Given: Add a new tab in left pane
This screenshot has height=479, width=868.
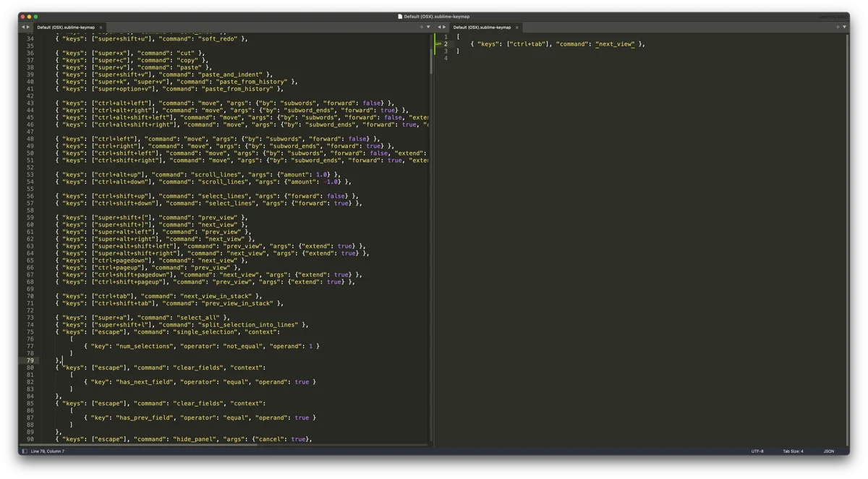Looking at the screenshot, I should click(422, 27).
